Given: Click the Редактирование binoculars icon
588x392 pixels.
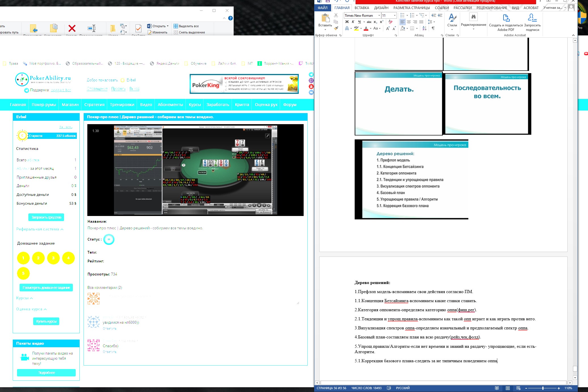Looking at the screenshot, I should [x=473, y=17].
